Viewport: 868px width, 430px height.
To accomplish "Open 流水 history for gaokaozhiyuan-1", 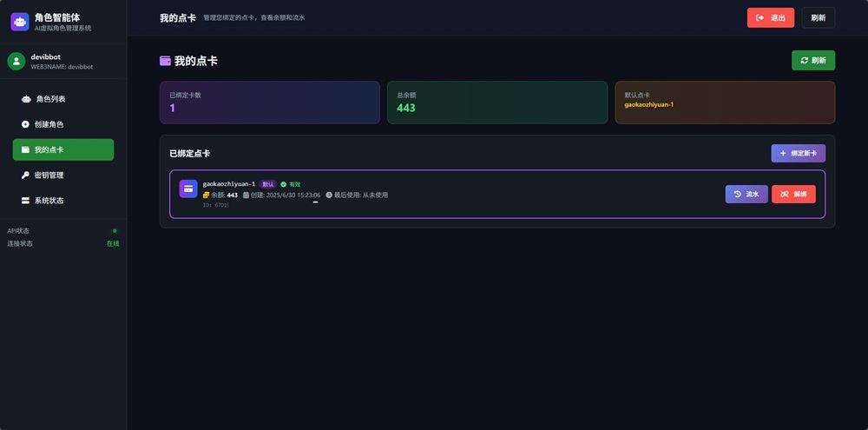I will click(x=746, y=194).
